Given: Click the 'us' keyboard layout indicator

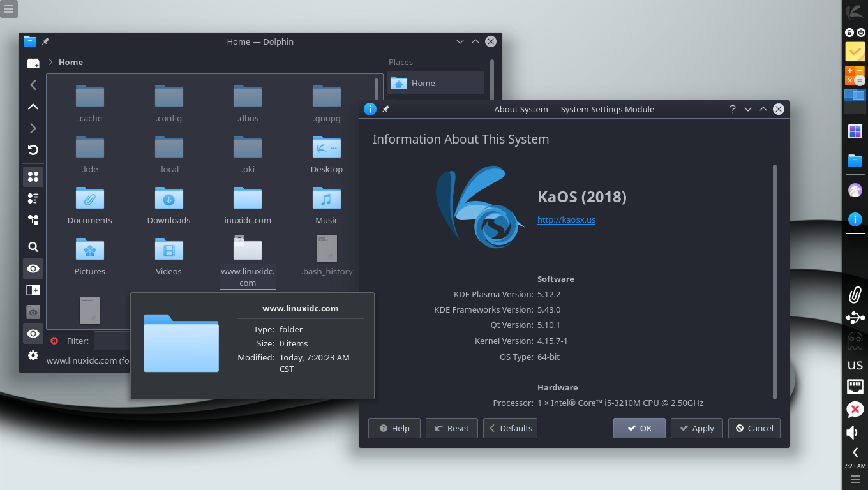Looking at the screenshot, I should point(855,365).
